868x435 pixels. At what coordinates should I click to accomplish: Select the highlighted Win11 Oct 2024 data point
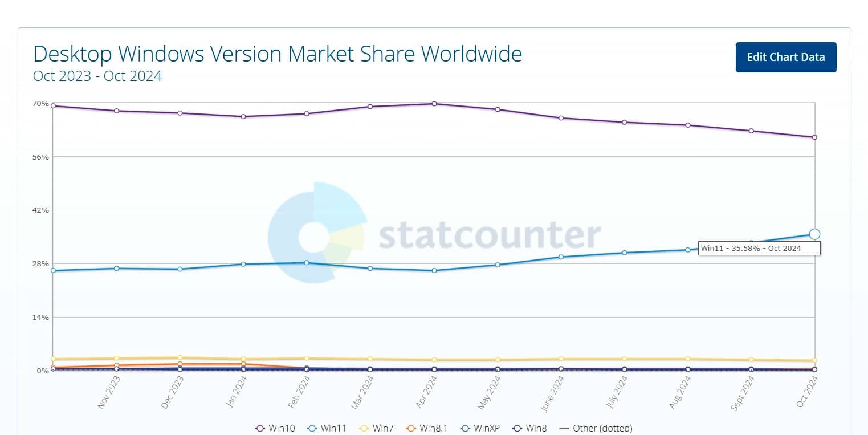pos(814,234)
